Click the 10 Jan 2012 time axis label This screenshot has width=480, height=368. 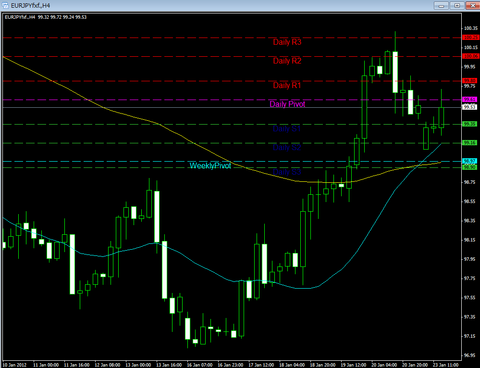tap(14, 365)
